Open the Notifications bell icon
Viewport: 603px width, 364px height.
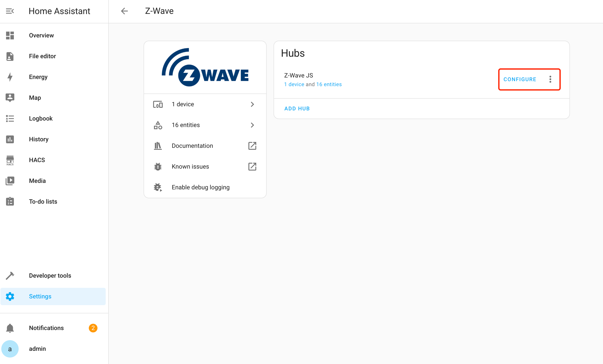(x=10, y=328)
